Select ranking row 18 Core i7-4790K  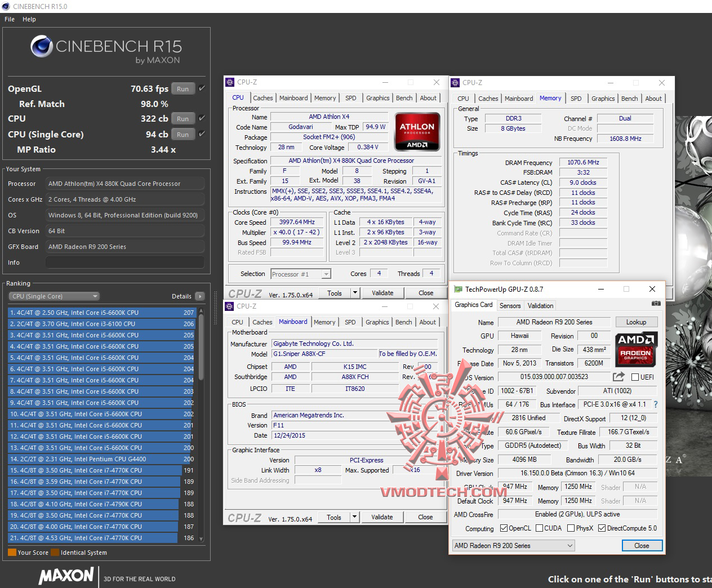click(x=102, y=504)
